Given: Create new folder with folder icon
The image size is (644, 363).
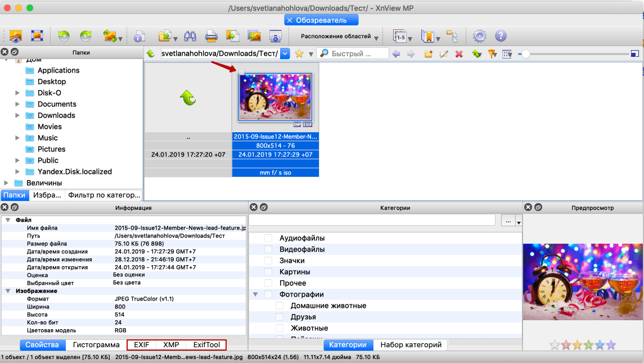Looking at the screenshot, I should pos(429,54).
